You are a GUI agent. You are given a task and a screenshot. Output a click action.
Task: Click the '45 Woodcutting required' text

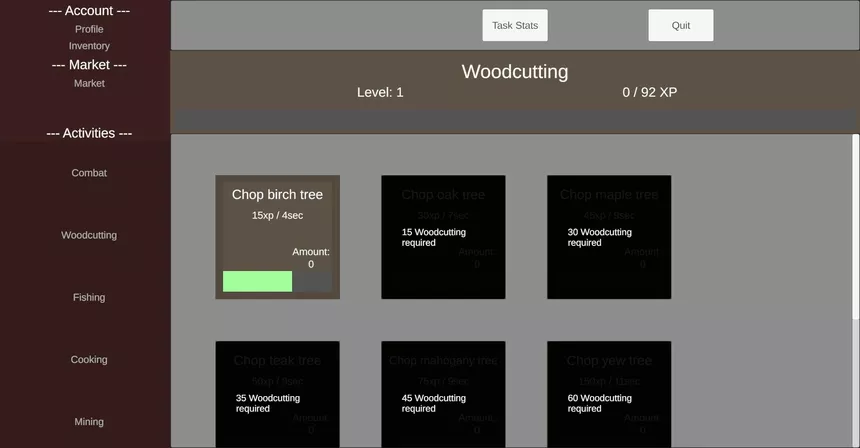coord(434,403)
